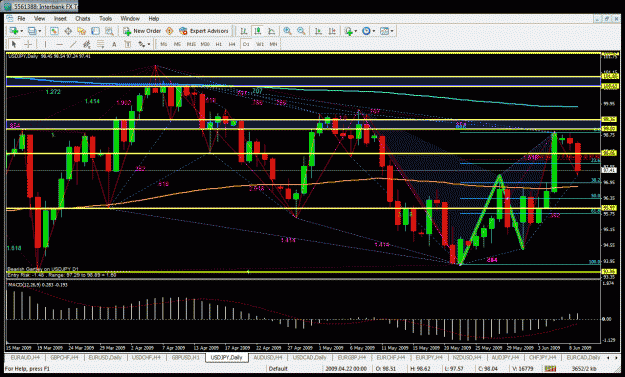Image resolution: width=625 pixels, height=377 pixels.
Task: Select the Text 'A' tool
Action: pyautogui.click(x=114, y=44)
